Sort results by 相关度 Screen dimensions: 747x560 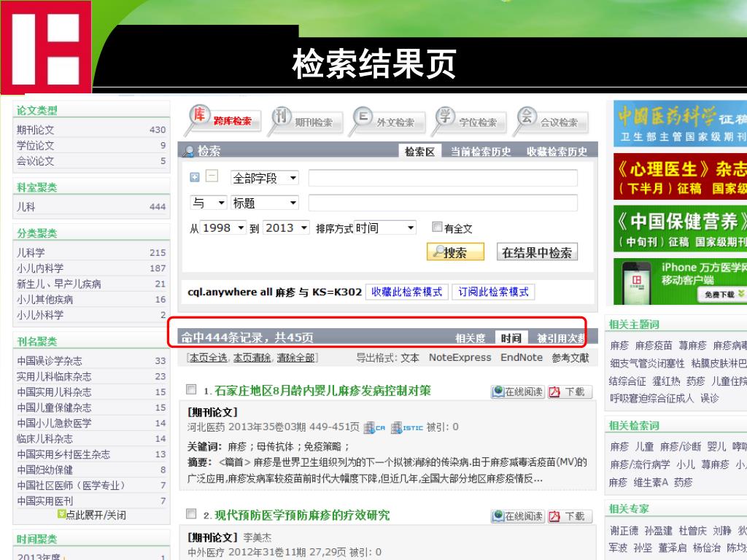470,338
